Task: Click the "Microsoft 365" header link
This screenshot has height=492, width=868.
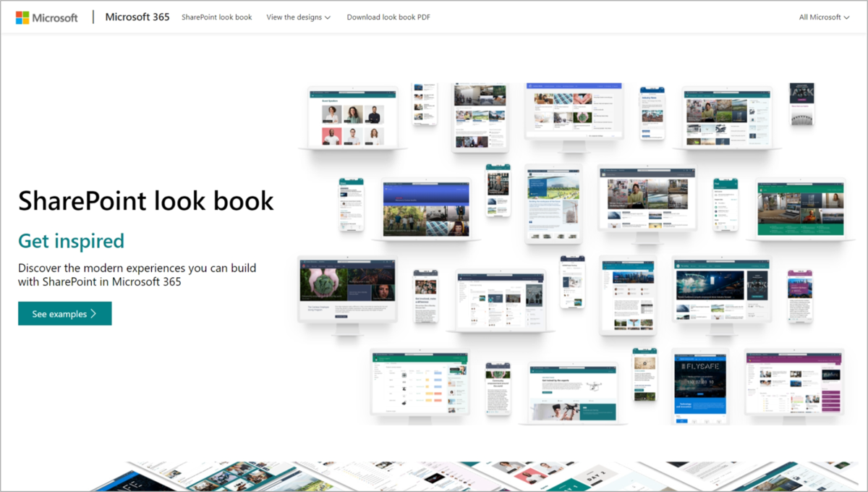Action: pos(137,16)
